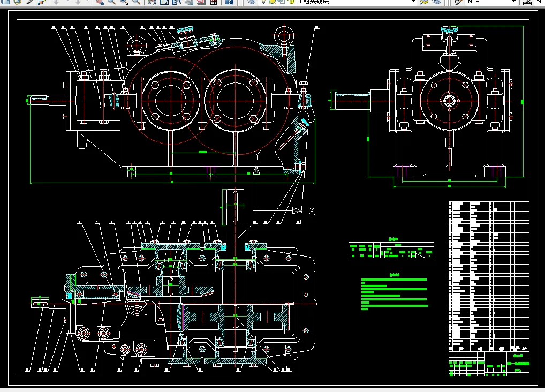This screenshot has height=392, width=545.
Task: Click the parts list table in the drawing
Action: click(x=489, y=276)
